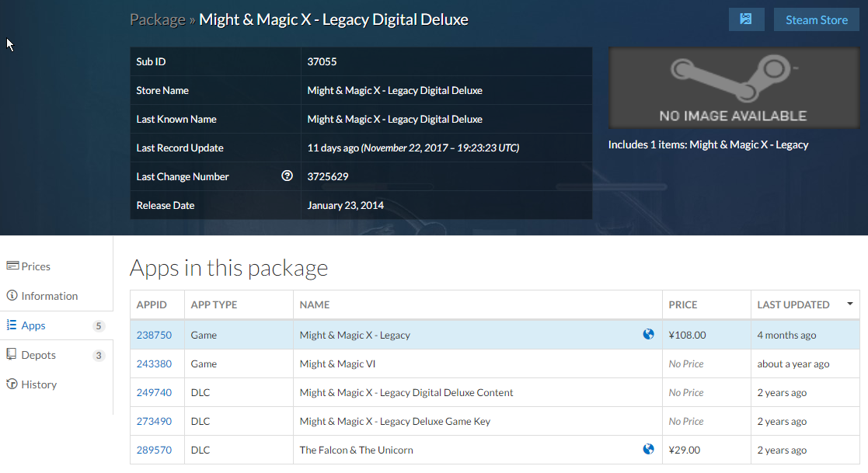Click the Information circle icon

click(x=12, y=295)
